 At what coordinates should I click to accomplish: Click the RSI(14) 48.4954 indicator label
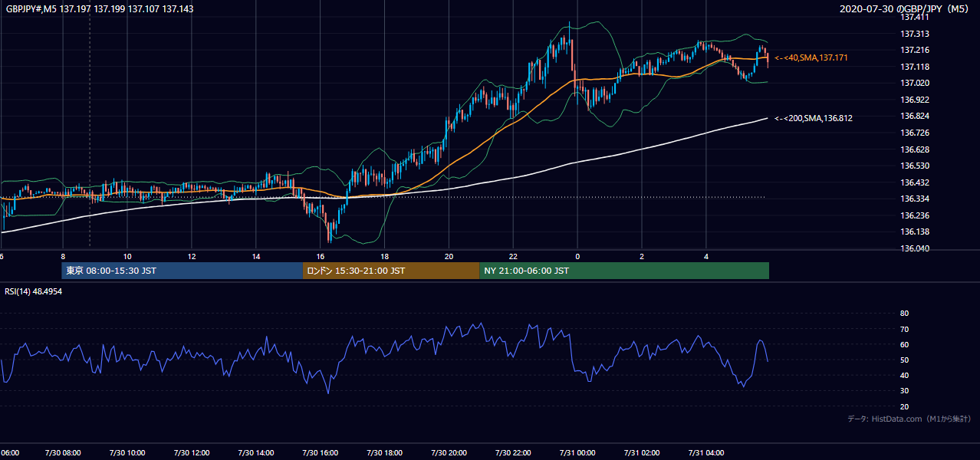pos(34,291)
